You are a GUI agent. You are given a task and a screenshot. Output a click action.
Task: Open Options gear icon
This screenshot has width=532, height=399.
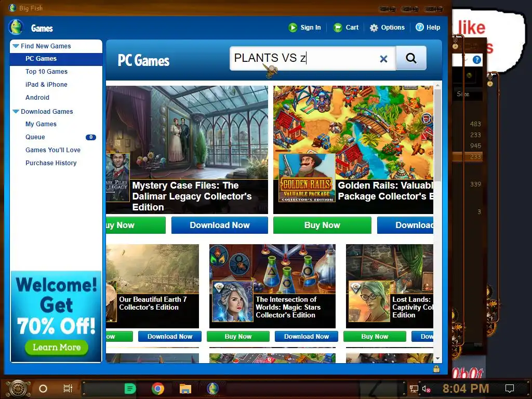(374, 28)
